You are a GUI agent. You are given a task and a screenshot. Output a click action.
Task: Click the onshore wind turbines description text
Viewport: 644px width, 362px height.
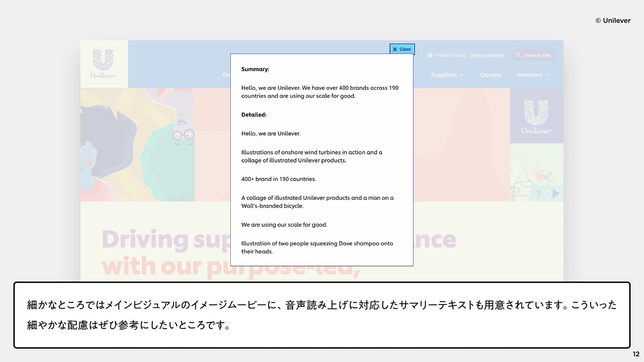pyautogui.click(x=312, y=156)
